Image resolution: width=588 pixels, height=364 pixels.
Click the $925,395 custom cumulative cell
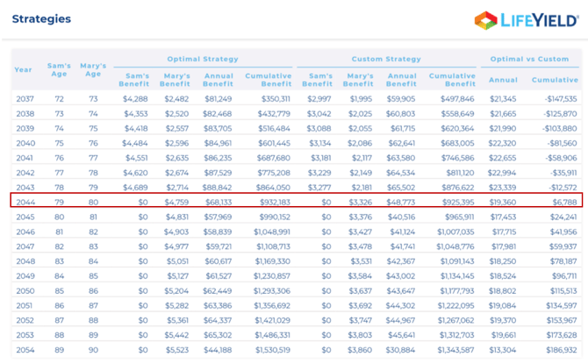pyautogui.click(x=458, y=203)
